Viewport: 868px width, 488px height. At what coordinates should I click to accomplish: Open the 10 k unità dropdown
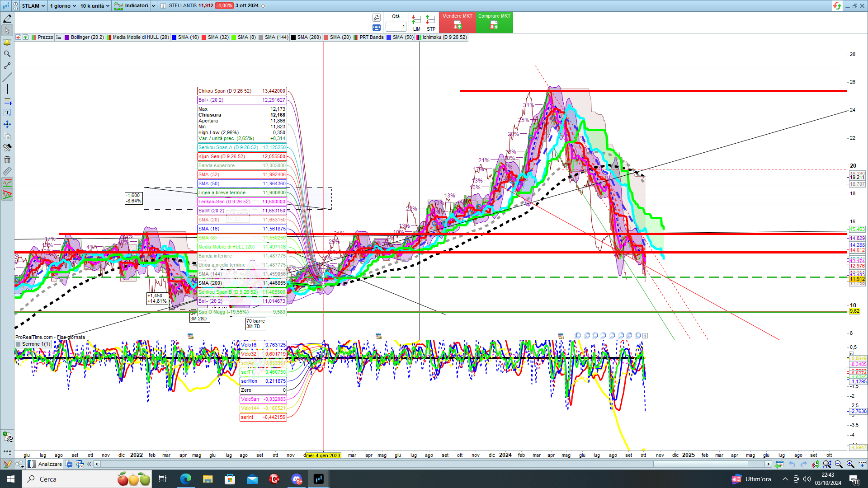(x=95, y=6)
